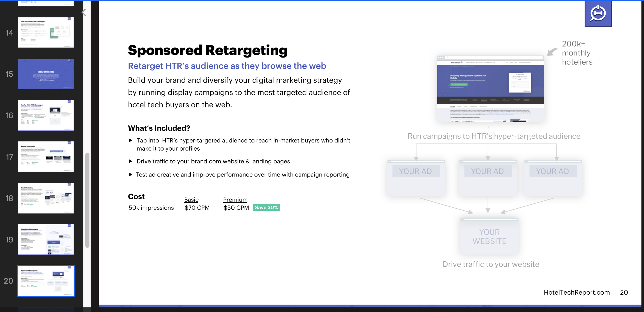
Task: Click the first bullet triangle under What's Included
Action: pyautogui.click(x=130, y=140)
